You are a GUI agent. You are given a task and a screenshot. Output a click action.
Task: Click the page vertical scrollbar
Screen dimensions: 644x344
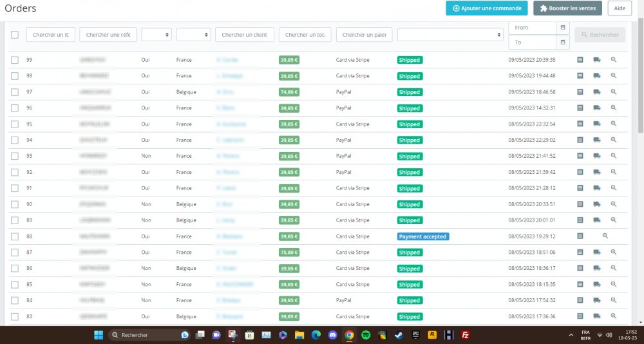tap(641, 75)
